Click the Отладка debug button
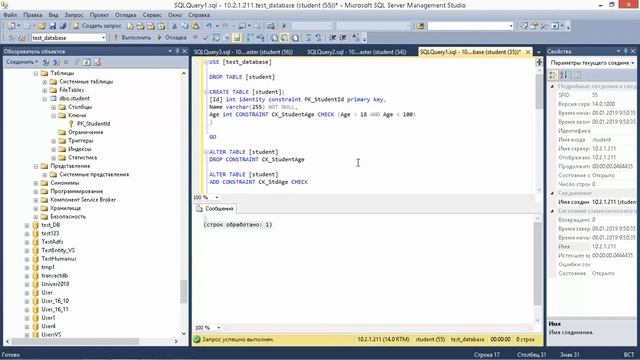640x360 pixels. pos(172,38)
